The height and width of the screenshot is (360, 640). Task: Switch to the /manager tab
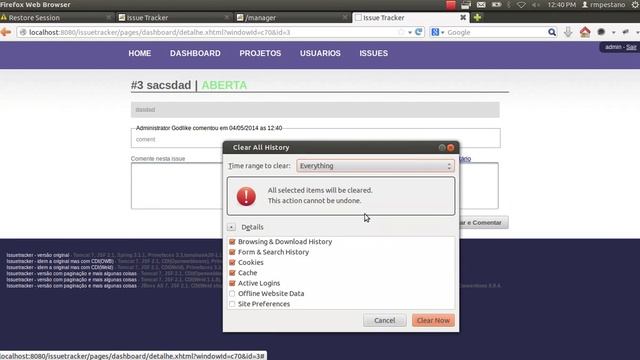[292, 18]
